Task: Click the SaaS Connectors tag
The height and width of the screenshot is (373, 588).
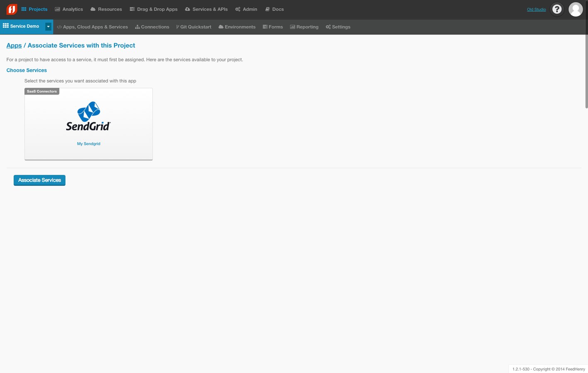Action: click(42, 91)
